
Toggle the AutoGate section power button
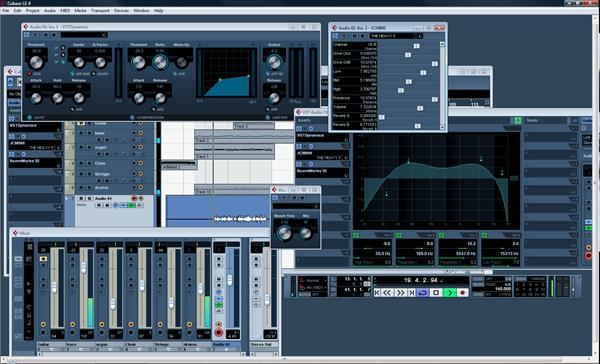[29, 118]
